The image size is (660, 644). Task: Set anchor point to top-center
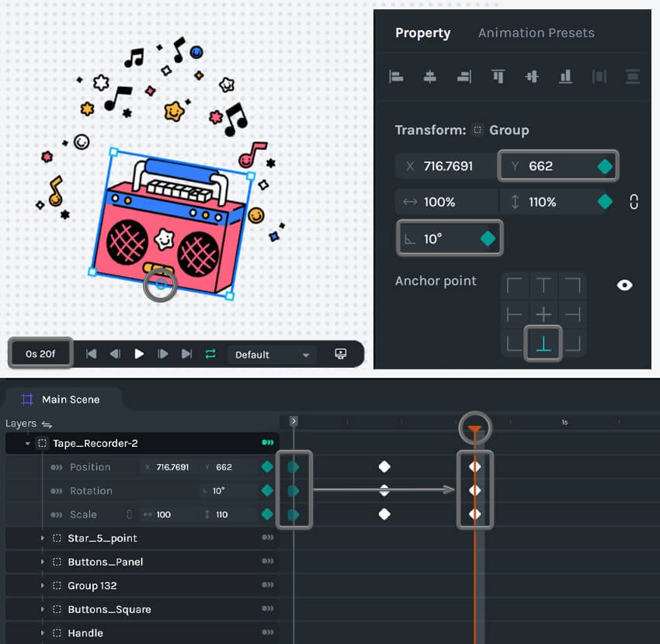pos(544,286)
